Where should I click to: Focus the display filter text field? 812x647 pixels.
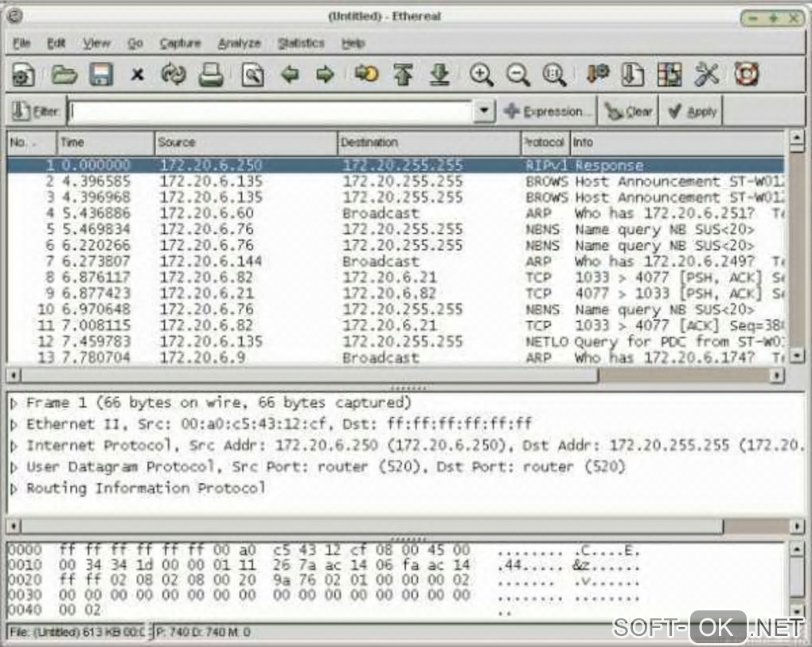(x=271, y=111)
